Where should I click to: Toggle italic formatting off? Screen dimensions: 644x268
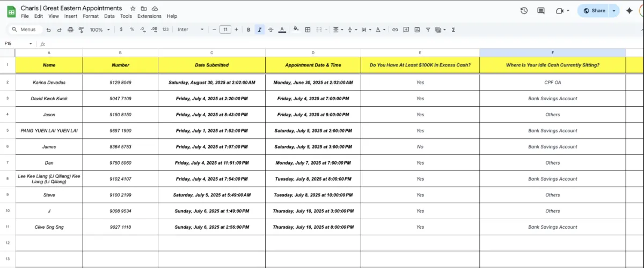pos(259,29)
